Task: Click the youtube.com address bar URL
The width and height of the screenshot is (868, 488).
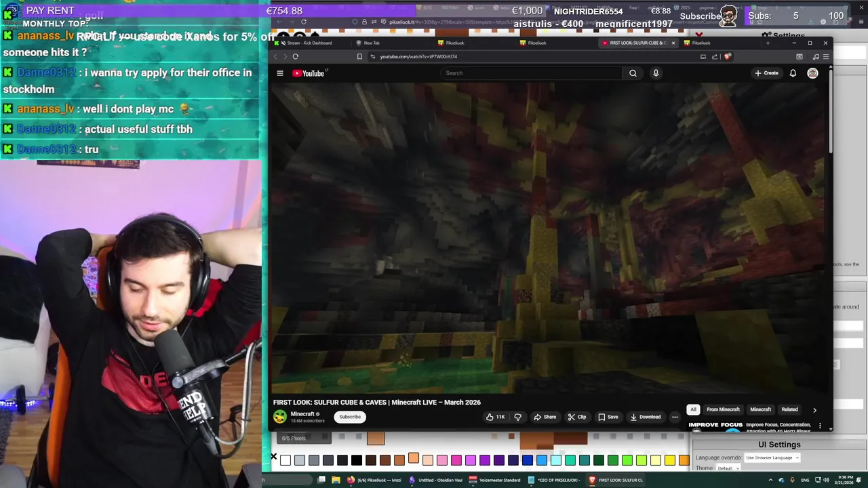Action: pyautogui.click(x=418, y=57)
